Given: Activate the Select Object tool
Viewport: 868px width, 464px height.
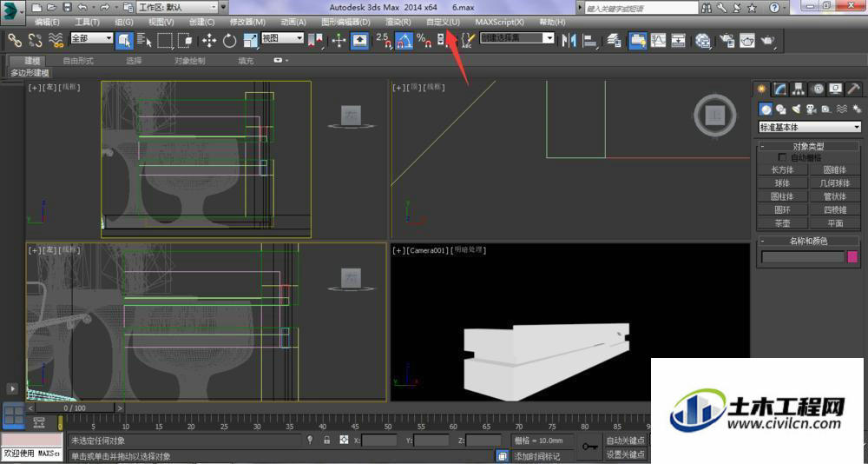Looking at the screenshot, I should click(124, 41).
